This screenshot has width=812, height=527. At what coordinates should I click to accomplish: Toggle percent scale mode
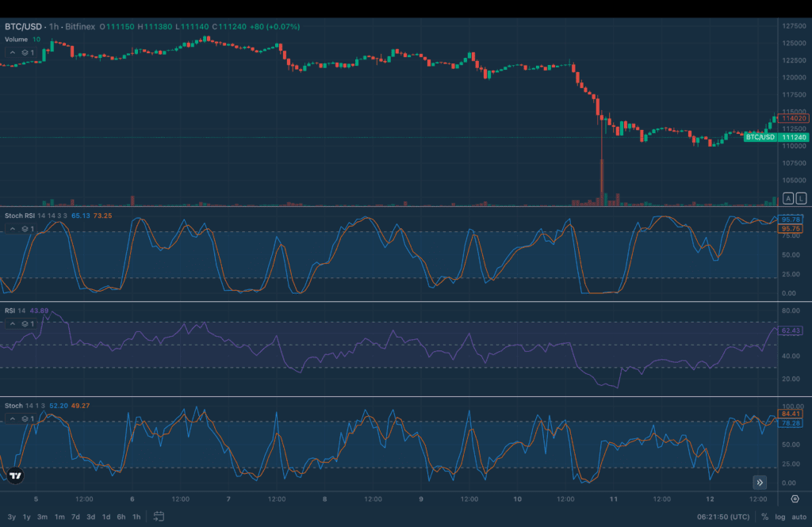[764, 517]
